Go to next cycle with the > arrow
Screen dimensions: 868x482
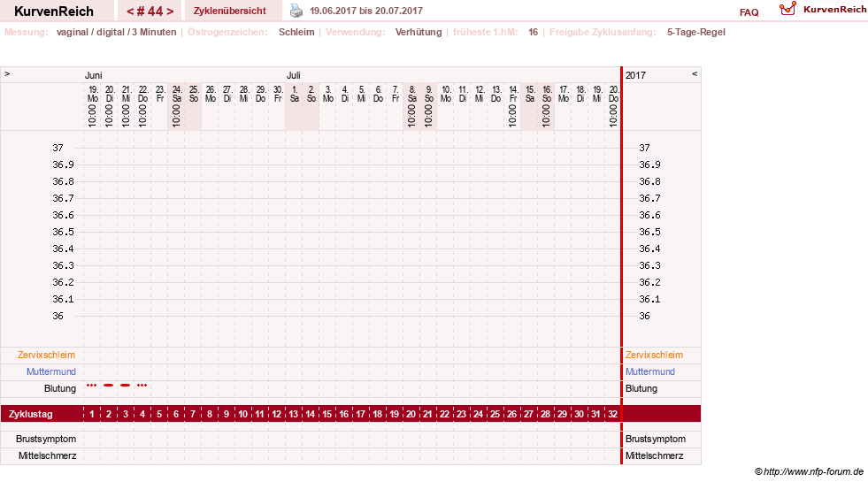[170, 11]
